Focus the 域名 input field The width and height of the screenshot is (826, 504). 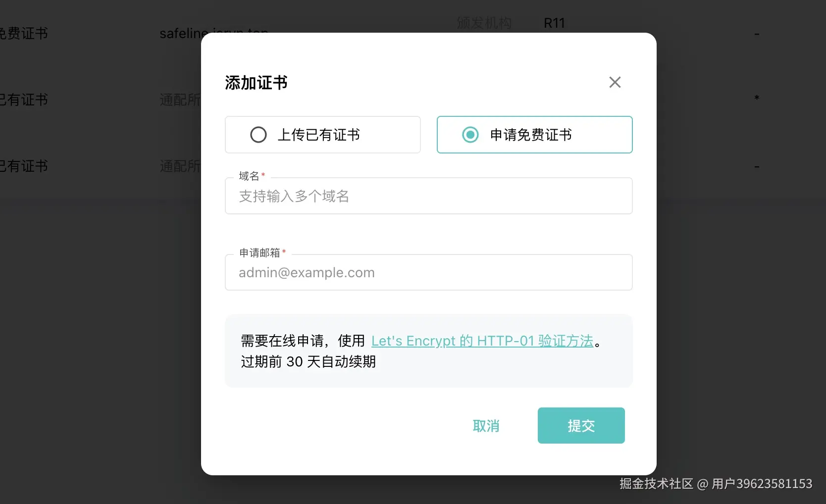tap(428, 197)
